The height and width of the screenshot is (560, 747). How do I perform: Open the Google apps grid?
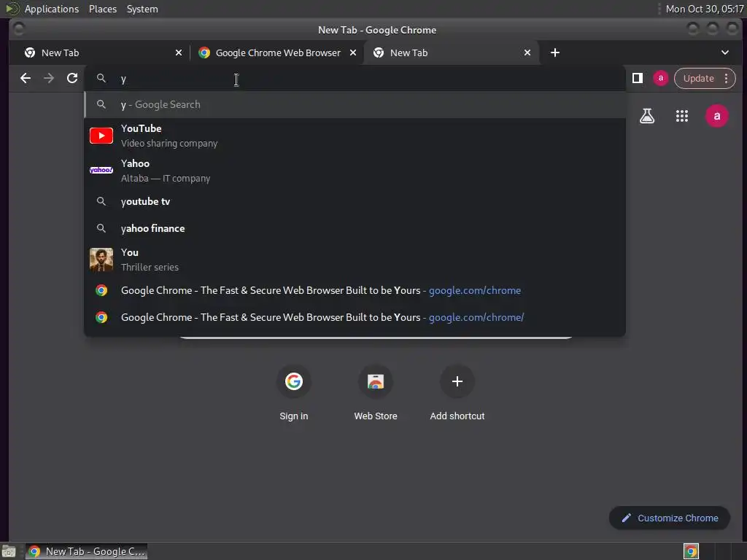[x=682, y=116]
